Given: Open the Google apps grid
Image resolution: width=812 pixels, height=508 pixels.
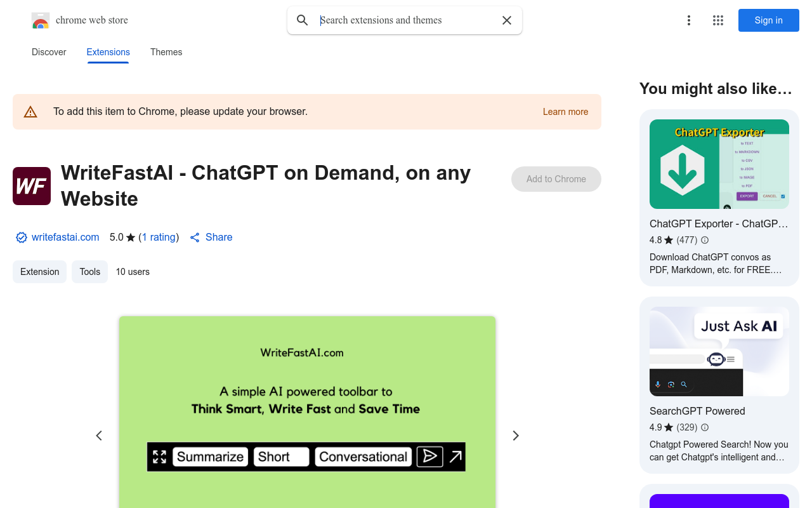Looking at the screenshot, I should point(718,20).
